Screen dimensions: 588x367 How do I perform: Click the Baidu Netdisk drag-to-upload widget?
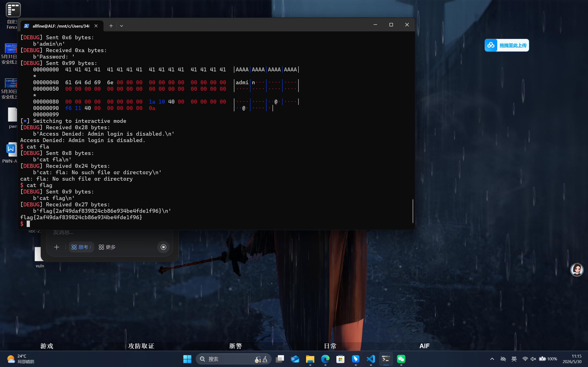[x=507, y=45]
